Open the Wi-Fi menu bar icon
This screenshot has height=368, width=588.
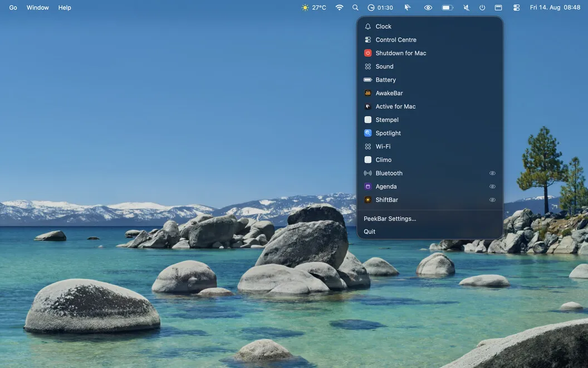tap(339, 7)
